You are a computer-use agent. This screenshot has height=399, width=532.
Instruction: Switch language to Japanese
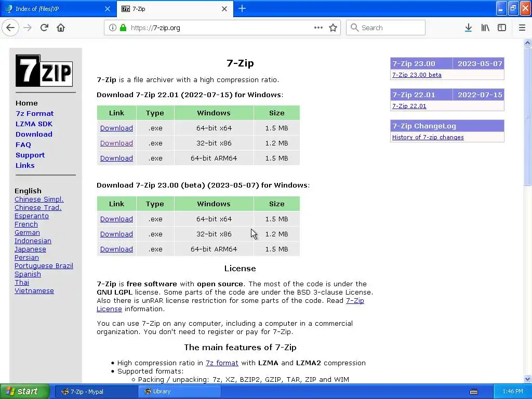pyautogui.click(x=30, y=249)
